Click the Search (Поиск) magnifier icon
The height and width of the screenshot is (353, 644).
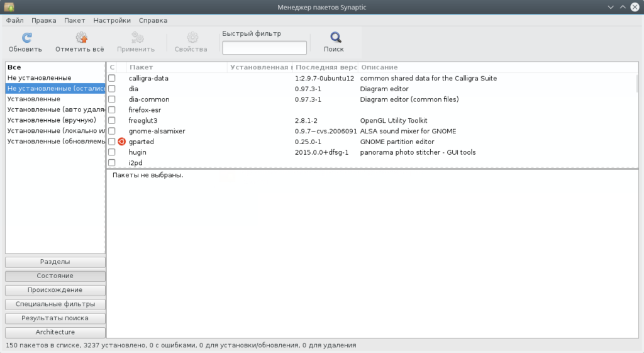coord(335,38)
